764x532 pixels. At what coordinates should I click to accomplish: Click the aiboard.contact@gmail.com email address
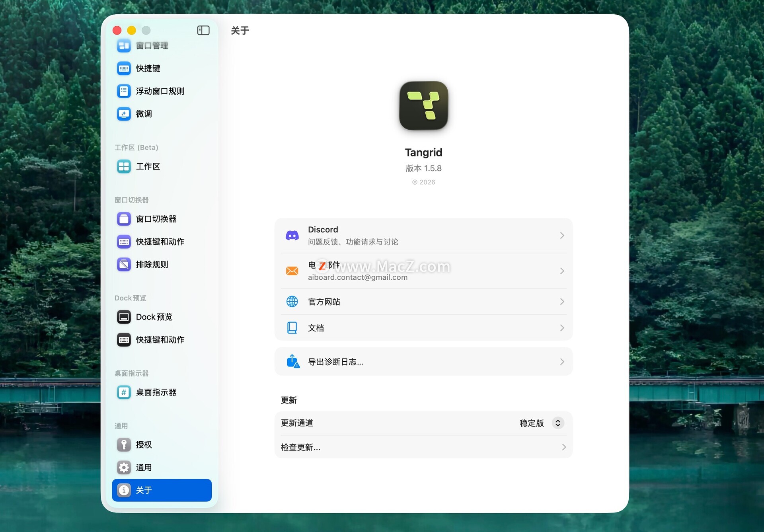tap(358, 277)
